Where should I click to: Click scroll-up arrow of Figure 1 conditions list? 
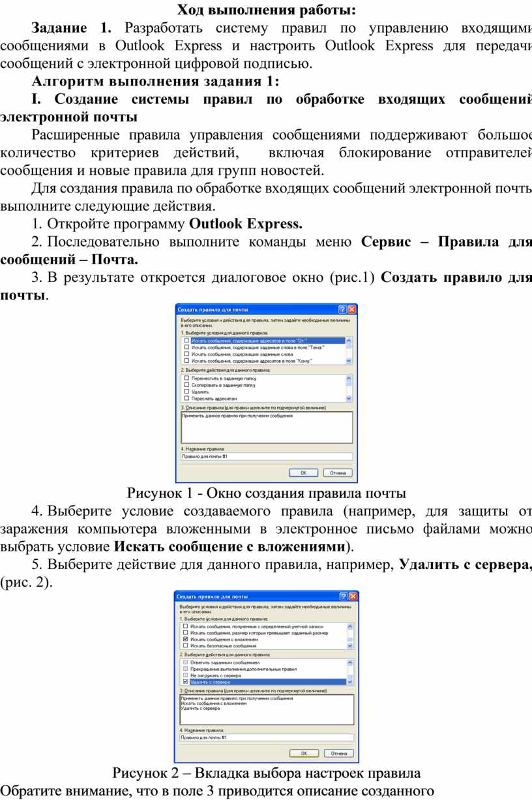(x=348, y=341)
